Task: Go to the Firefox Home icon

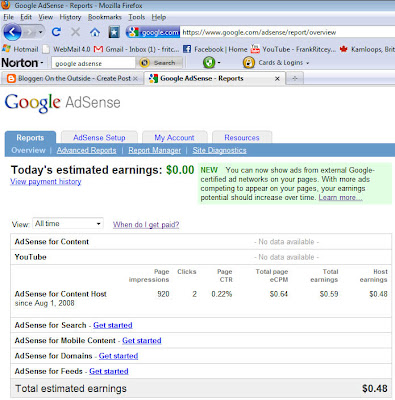Action: click(x=95, y=32)
